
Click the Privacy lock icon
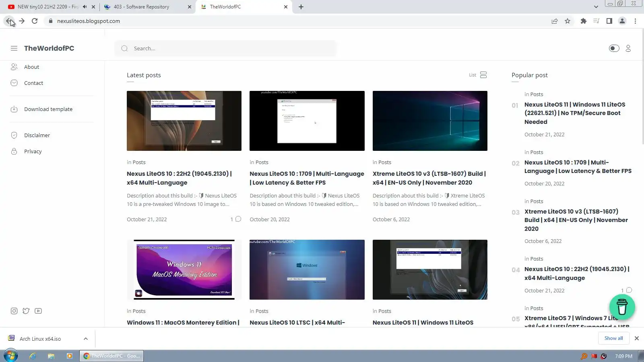coord(14,151)
